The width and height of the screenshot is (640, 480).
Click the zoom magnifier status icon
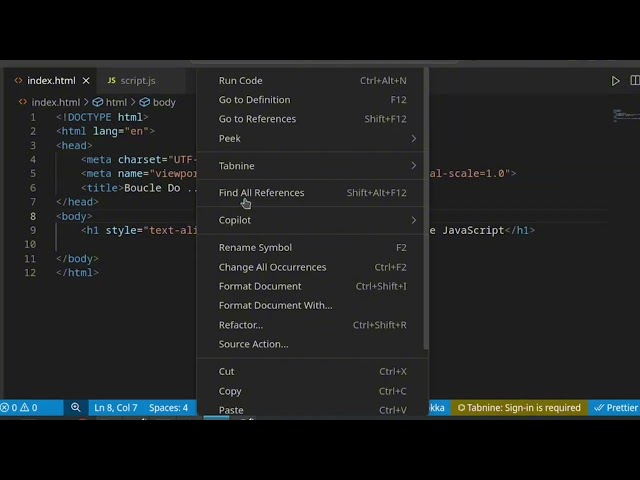76,407
